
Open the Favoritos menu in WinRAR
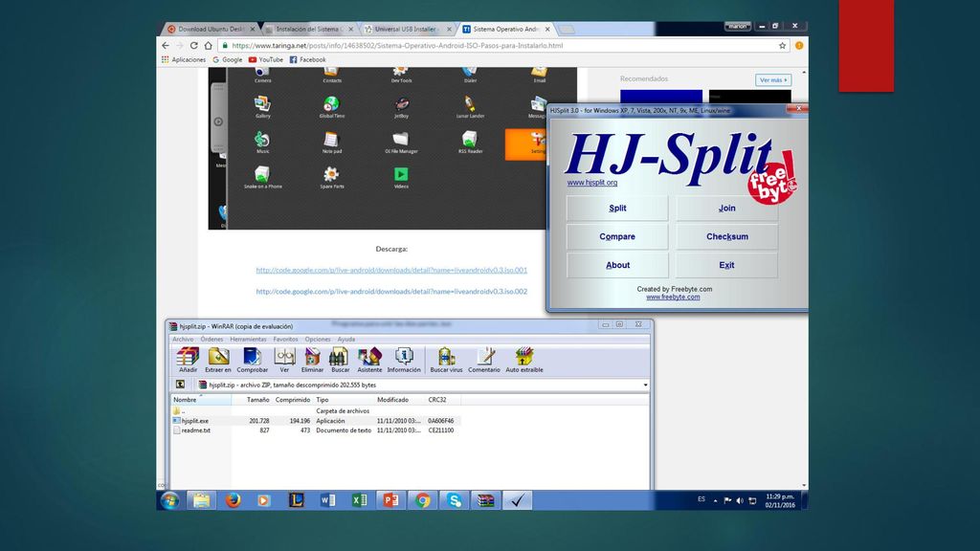pos(285,340)
